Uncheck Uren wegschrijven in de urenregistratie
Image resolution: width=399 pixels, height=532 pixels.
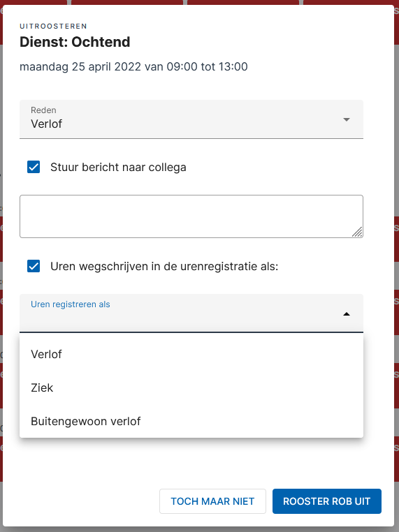pos(34,266)
